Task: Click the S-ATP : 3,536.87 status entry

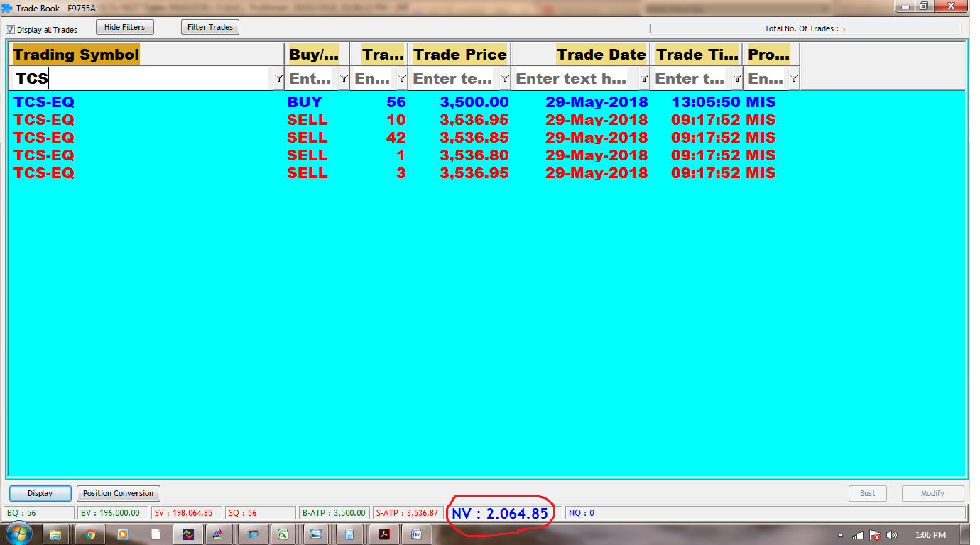Action: pos(408,512)
